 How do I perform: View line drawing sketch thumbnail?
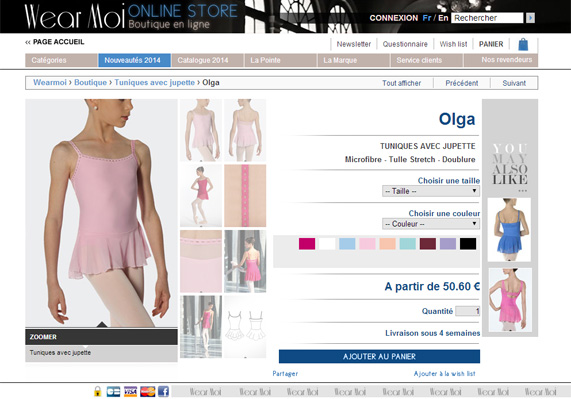pyautogui.click(x=245, y=327)
